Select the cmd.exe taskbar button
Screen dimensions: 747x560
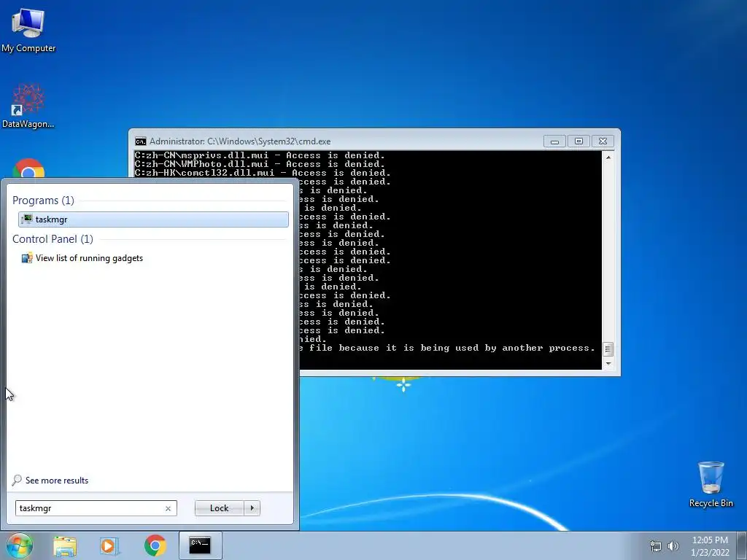200,545
